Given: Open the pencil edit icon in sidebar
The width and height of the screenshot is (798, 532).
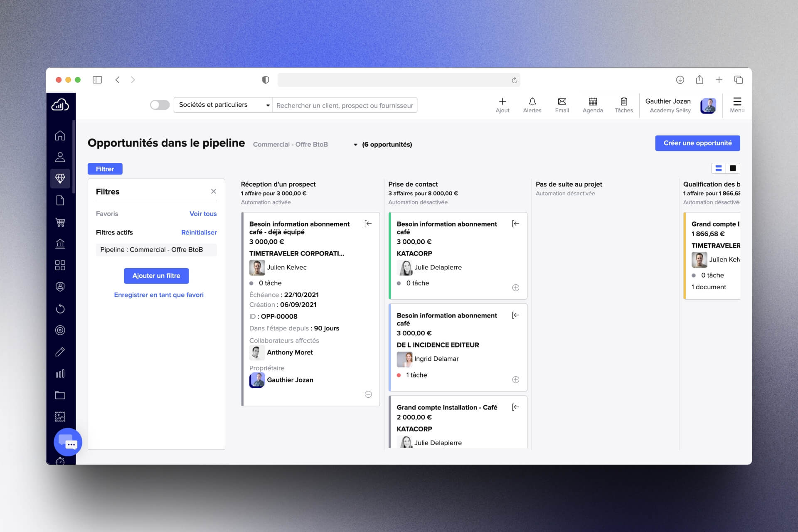Looking at the screenshot, I should [x=60, y=352].
